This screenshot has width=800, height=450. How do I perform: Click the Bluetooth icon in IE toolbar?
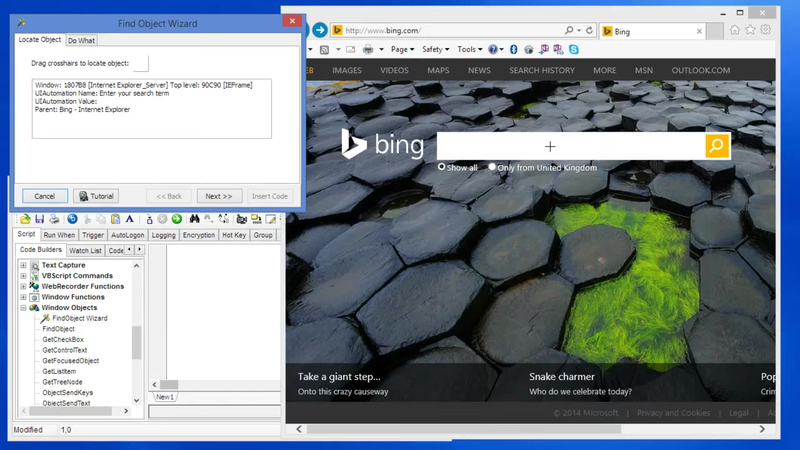(514, 49)
